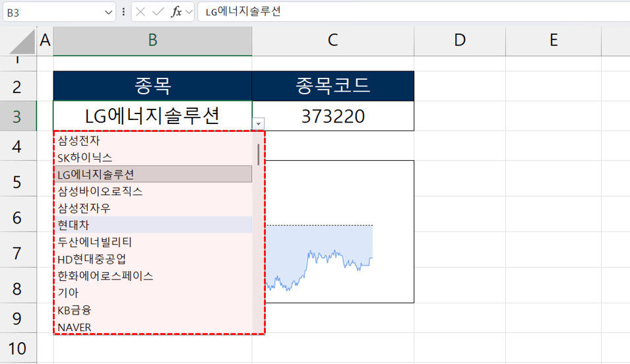Screen dimensions: 630x364
Task: Pick NAVER from the dropdown list
Action: tap(153, 327)
